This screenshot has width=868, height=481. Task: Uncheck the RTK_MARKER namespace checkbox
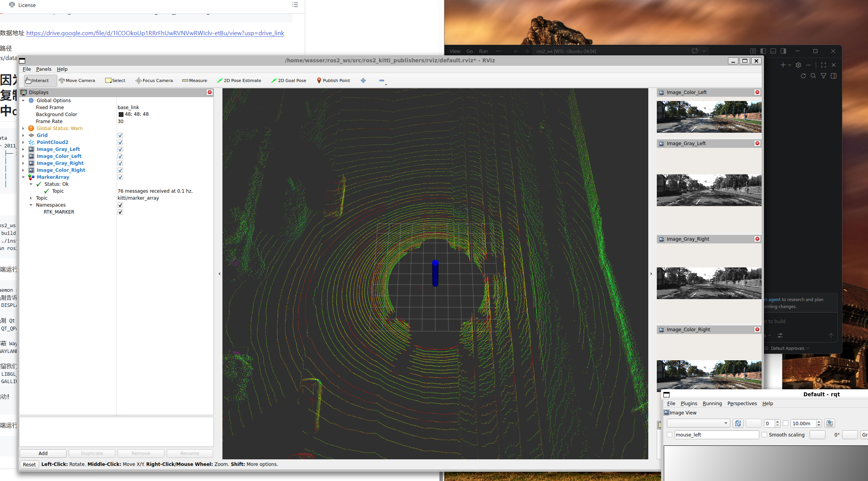(x=120, y=212)
